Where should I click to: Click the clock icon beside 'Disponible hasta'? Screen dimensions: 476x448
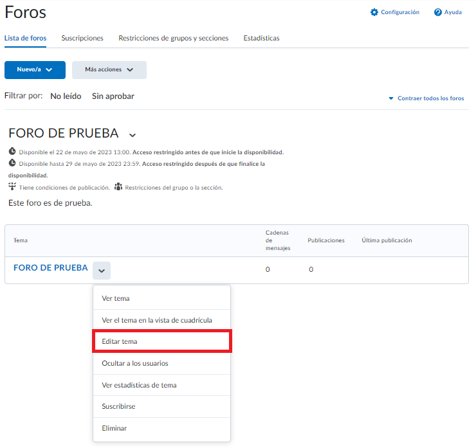(12, 163)
